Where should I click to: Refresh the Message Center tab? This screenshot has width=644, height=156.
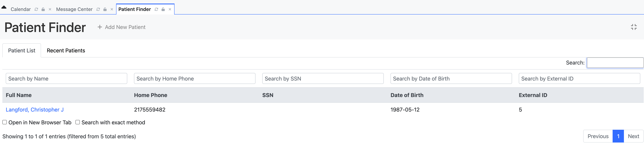(x=98, y=9)
